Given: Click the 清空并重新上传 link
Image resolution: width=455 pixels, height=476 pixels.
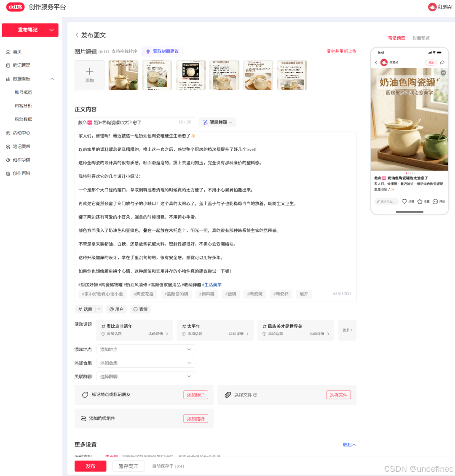Looking at the screenshot, I should (x=341, y=51).
